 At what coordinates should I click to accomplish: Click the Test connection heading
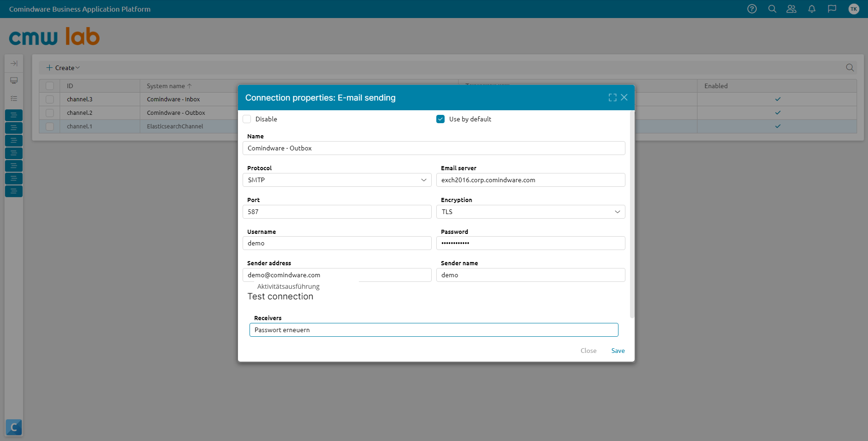pos(280,297)
